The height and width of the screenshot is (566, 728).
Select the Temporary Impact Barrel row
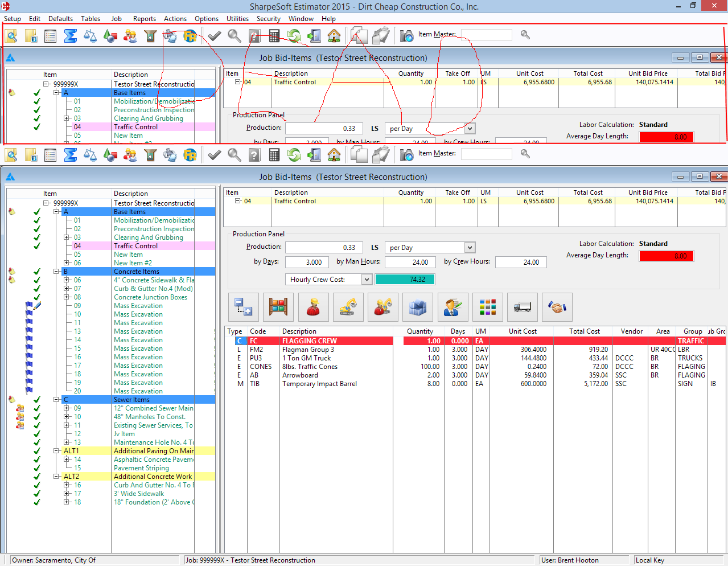pyautogui.click(x=476, y=384)
